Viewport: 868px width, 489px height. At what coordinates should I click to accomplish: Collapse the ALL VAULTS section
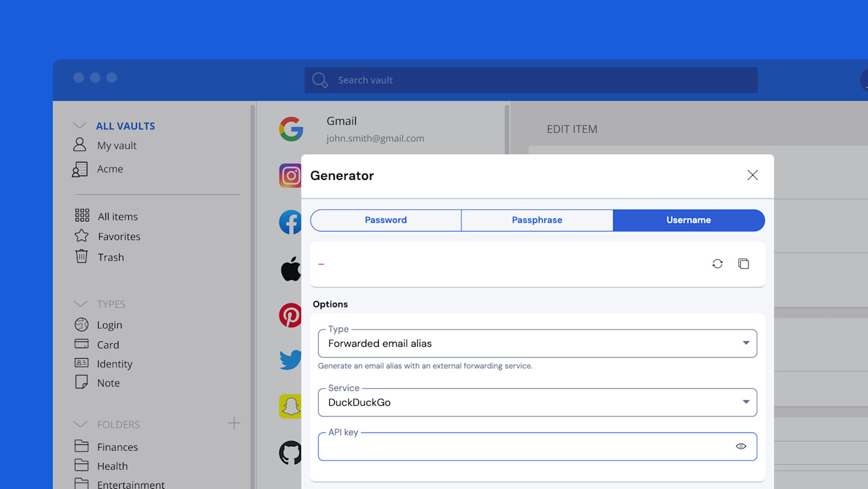[80, 126]
